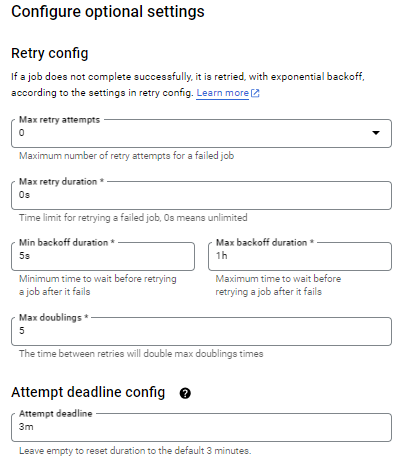Click the Configure optional settings heading
This screenshot has width=408, height=475.
(x=108, y=12)
